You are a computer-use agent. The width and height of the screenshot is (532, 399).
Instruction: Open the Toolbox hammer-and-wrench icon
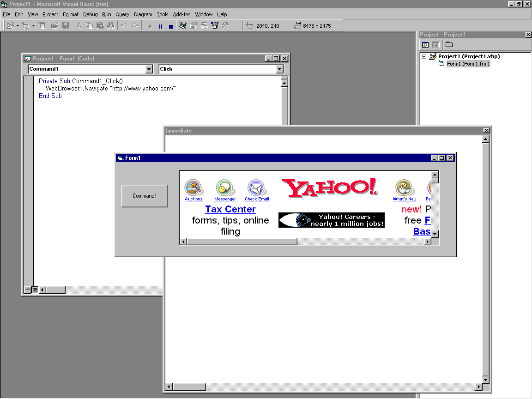pyautogui.click(x=225, y=26)
